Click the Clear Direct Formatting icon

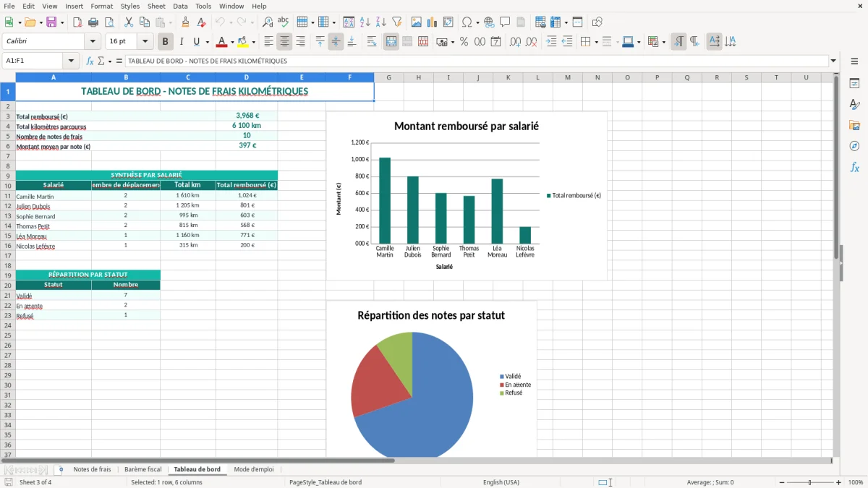coord(202,22)
